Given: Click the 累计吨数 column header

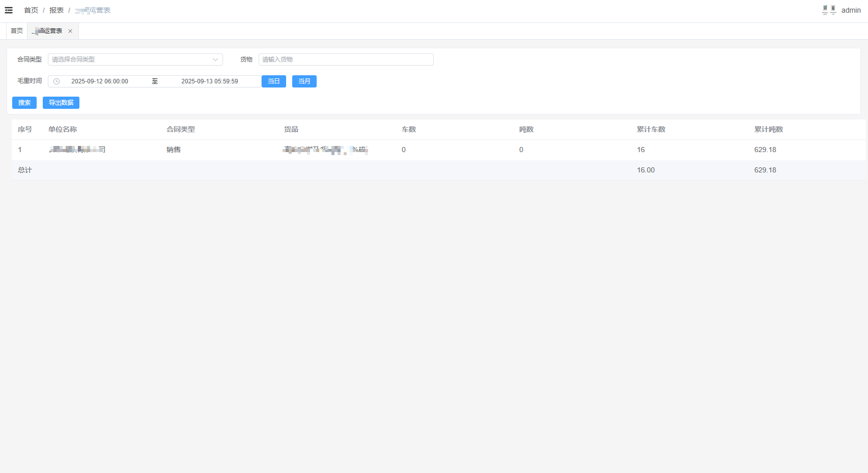Looking at the screenshot, I should click(768, 129).
